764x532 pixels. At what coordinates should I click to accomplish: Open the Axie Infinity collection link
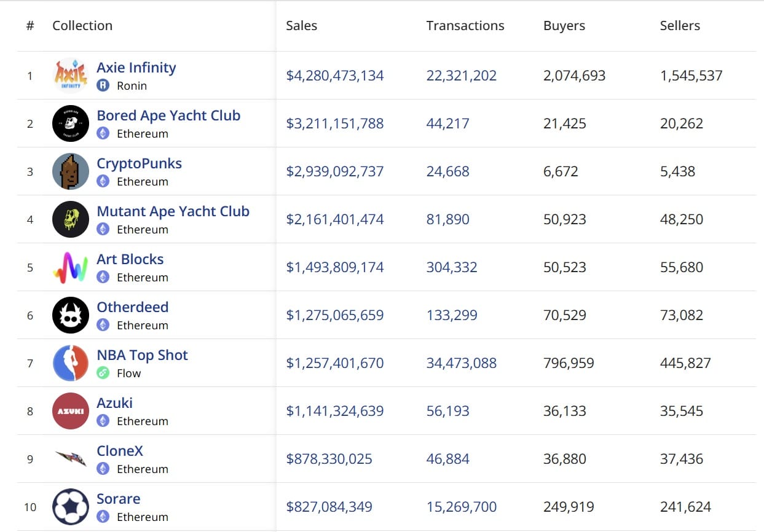[136, 68]
